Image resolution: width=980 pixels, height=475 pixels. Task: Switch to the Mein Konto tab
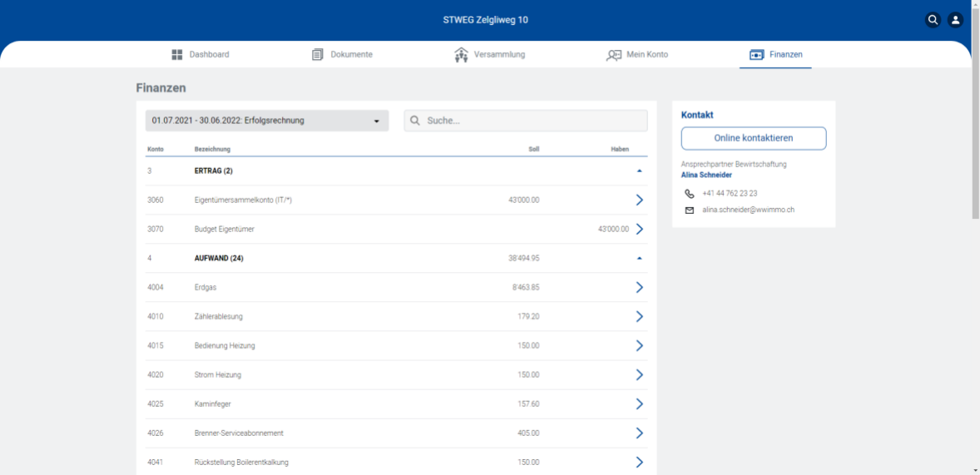(637, 54)
